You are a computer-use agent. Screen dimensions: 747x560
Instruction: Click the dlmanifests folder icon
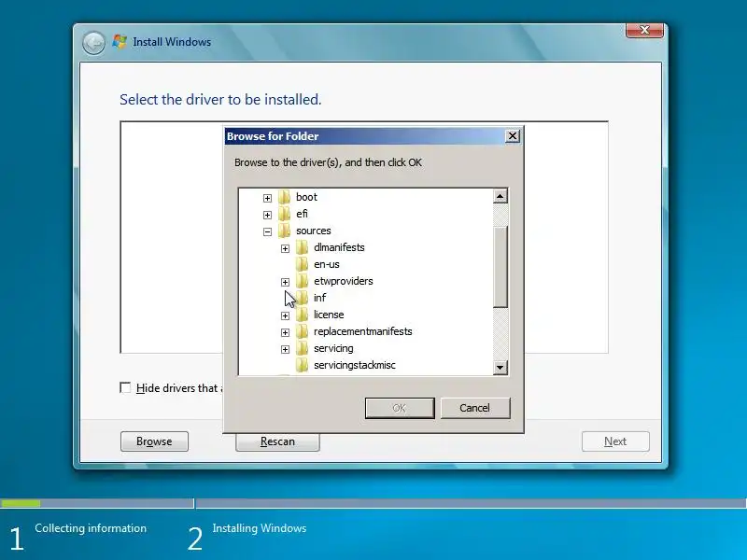tap(302, 247)
